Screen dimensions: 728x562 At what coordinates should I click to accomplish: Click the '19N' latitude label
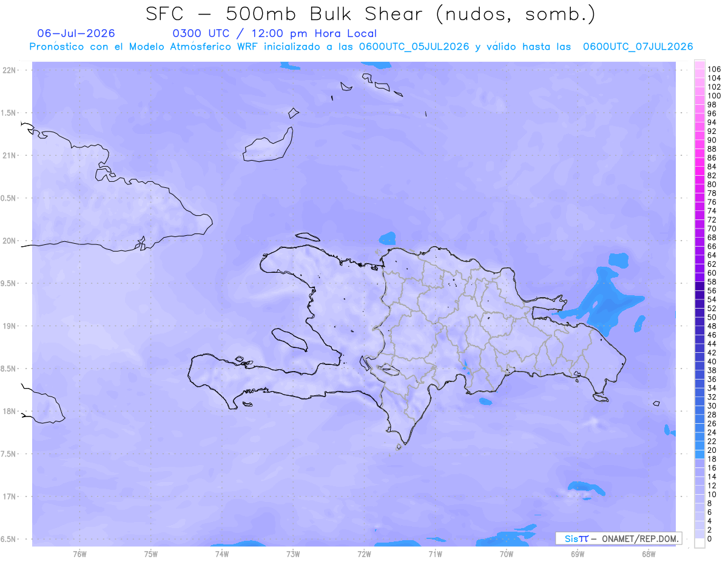click(x=10, y=326)
